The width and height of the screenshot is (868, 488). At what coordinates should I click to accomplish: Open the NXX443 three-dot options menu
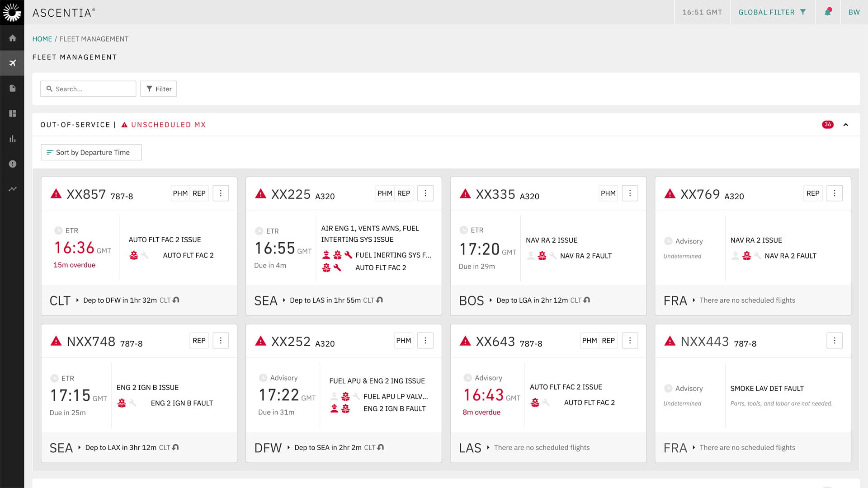click(834, 341)
